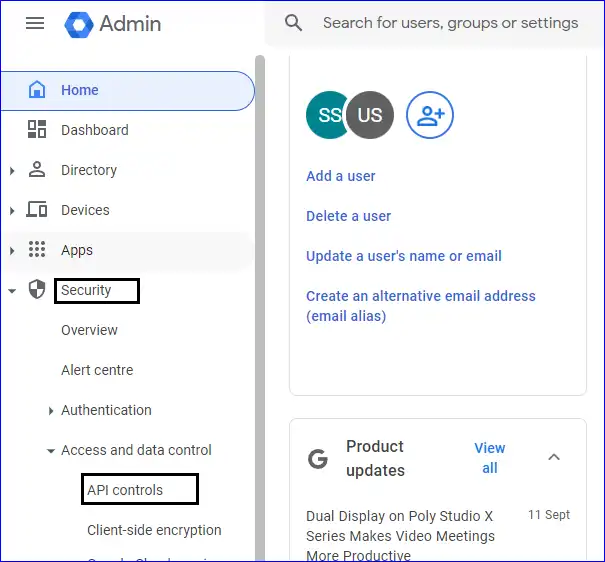Focus the search for users field
The image size is (605, 562).
(451, 23)
